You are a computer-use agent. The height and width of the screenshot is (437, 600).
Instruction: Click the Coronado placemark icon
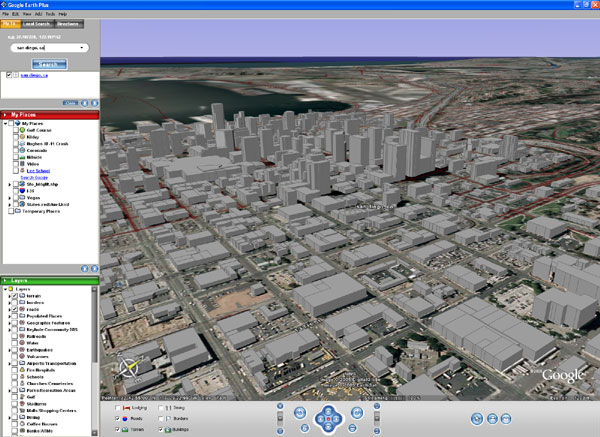click(20, 151)
